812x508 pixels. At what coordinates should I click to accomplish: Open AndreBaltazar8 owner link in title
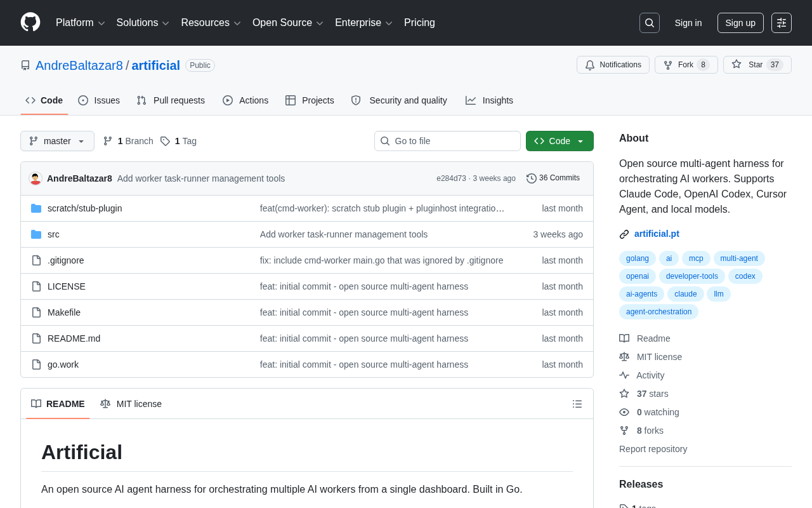pyautogui.click(x=79, y=65)
